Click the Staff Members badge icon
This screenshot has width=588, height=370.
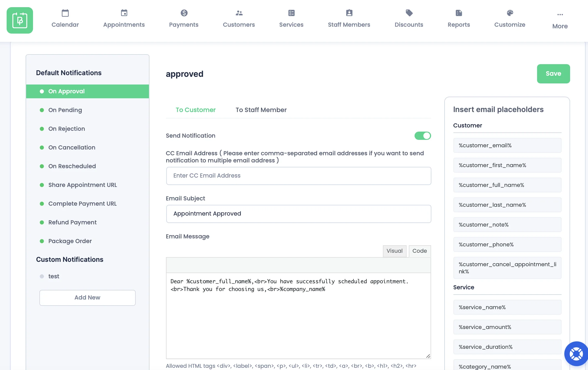349,13
